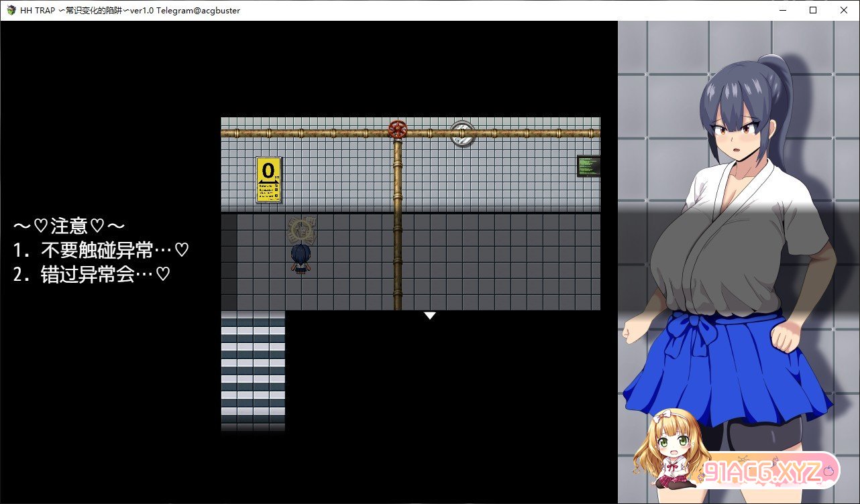Click the line "1. 不要触碰异常…♡"
The height and width of the screenshot is (504, 860).
[101, 250]
